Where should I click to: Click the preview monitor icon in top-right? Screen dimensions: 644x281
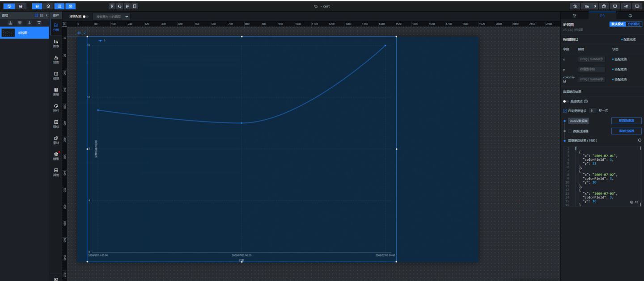coord(615,6)
